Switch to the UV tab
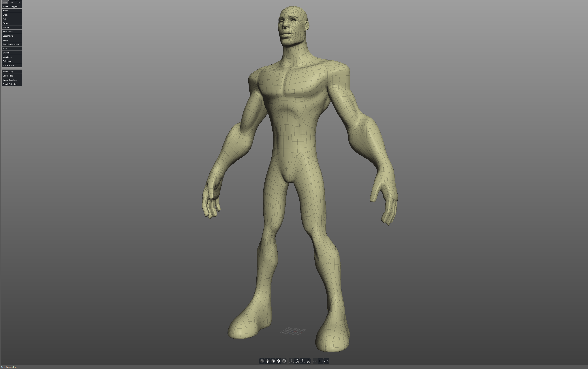The image size is (588, 369). tap(18, 2)
